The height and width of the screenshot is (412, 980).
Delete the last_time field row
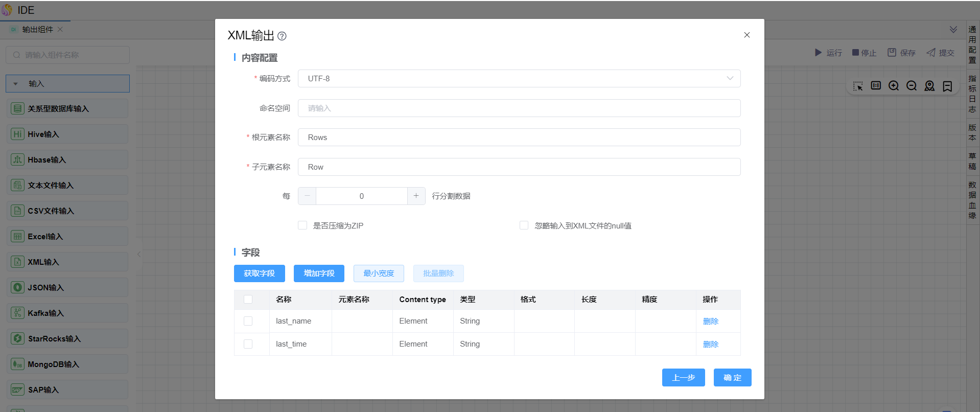coord(710,345)
